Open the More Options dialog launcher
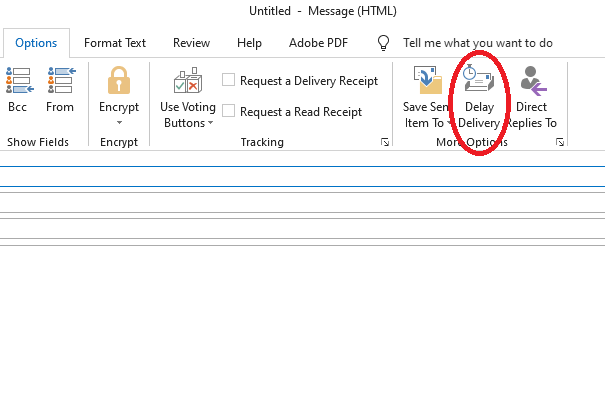 click(560, 143)
